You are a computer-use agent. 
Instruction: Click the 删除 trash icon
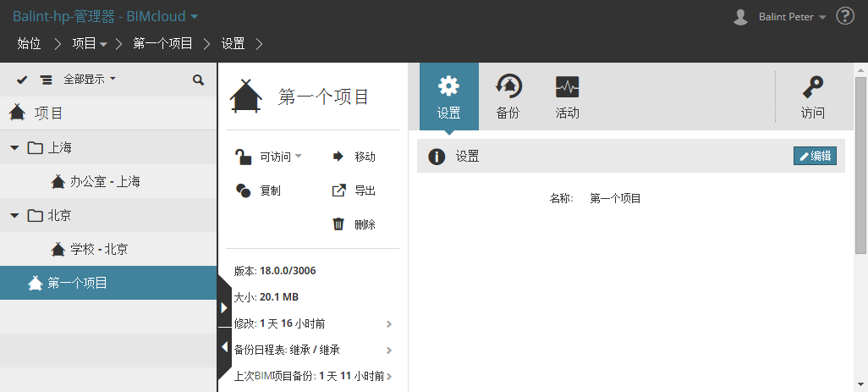pyautogui.click(x=338, y=224)
